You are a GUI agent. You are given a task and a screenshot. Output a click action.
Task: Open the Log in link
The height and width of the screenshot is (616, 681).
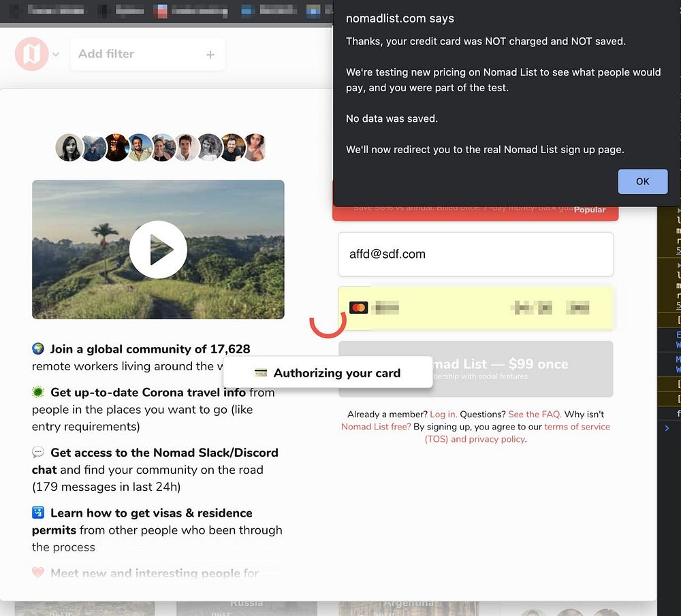click(443, 414)
